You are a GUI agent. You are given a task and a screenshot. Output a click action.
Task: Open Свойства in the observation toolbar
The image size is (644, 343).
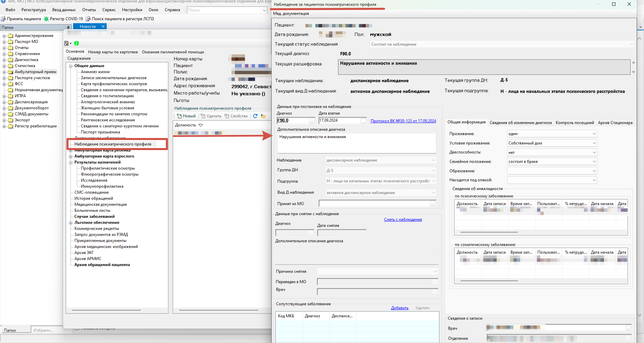(236, 116)
